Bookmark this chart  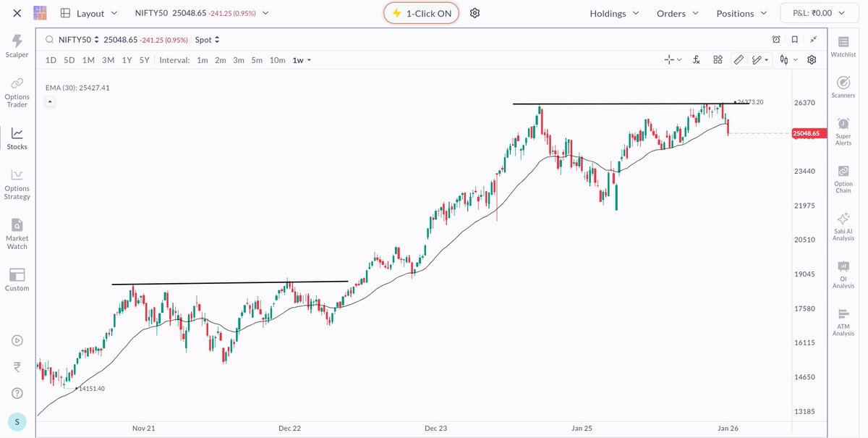click(x=795, y=40)
